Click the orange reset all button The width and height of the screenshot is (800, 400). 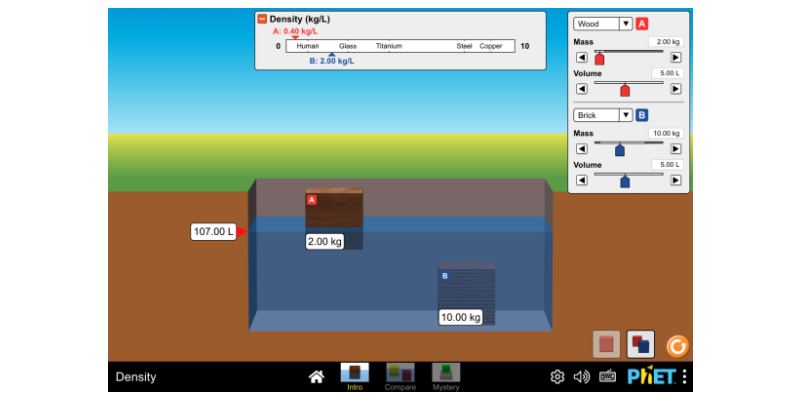click(x=677, y=346)
